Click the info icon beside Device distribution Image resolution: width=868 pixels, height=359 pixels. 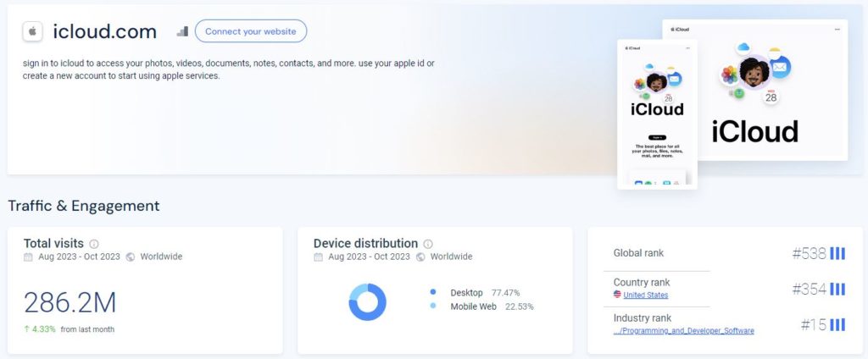(x=428, y=244)
